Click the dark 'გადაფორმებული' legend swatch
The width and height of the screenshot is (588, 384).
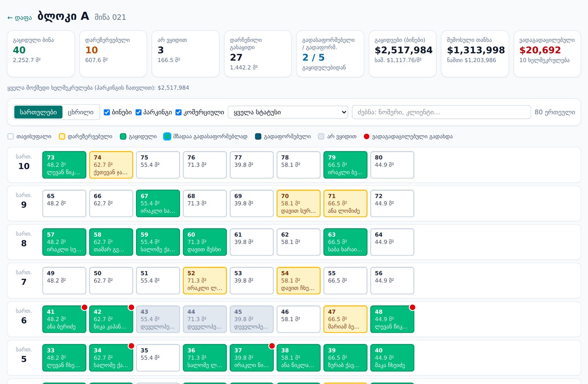coord(258,137)
